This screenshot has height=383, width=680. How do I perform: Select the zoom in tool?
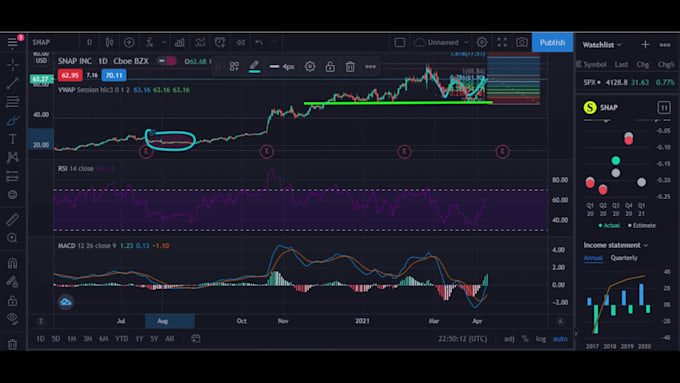[x=13, y=238]
